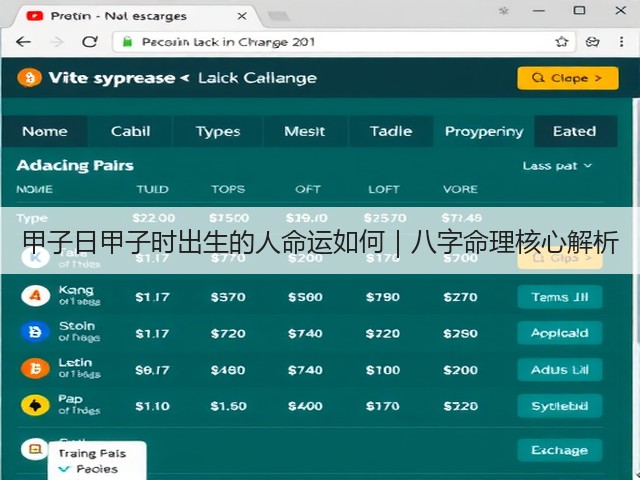Open the browser extension icon

tap(592, 42)
